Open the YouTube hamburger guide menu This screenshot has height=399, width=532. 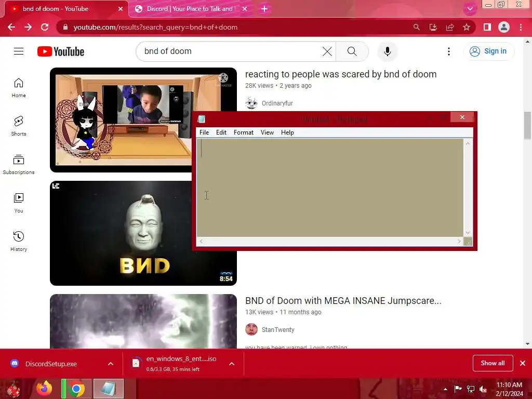19,51
